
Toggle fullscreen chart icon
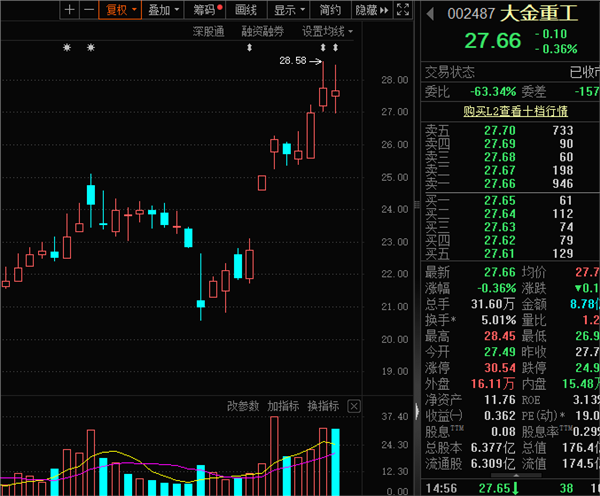coord(403,10)
